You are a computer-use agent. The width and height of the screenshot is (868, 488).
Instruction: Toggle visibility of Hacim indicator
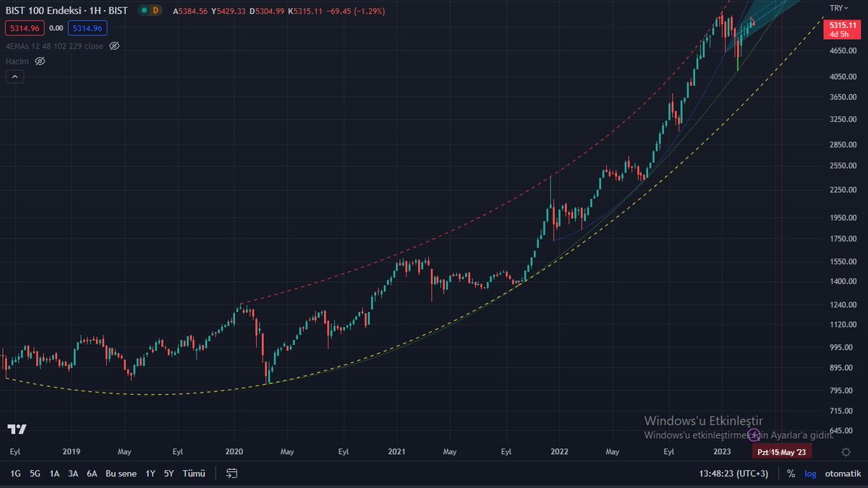pyautogui.click(x=41, y=61)
